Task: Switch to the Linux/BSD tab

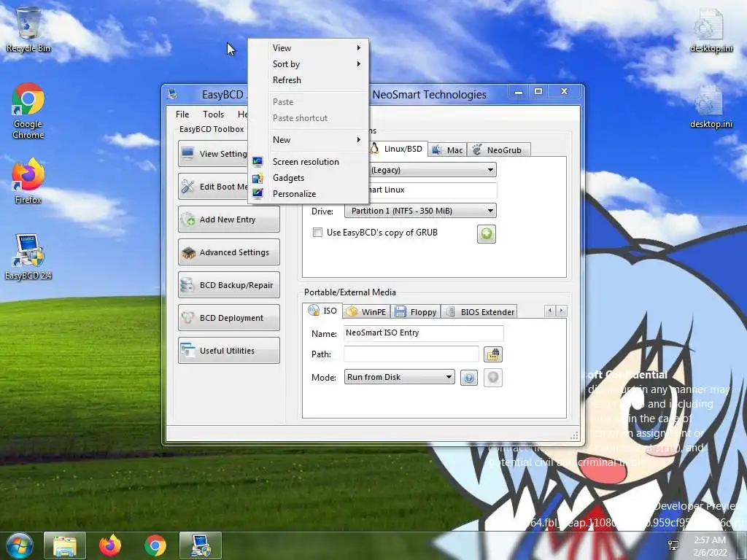Action: (398, 149)
